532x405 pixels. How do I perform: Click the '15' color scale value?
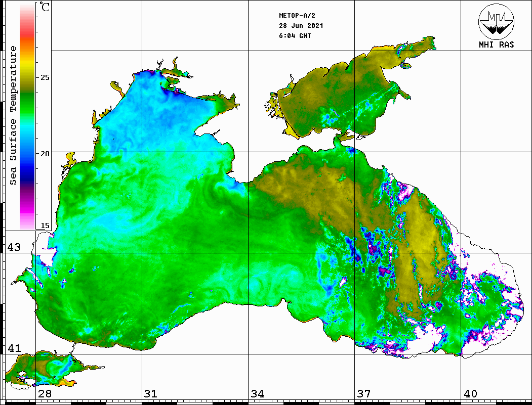coord(45,226)
